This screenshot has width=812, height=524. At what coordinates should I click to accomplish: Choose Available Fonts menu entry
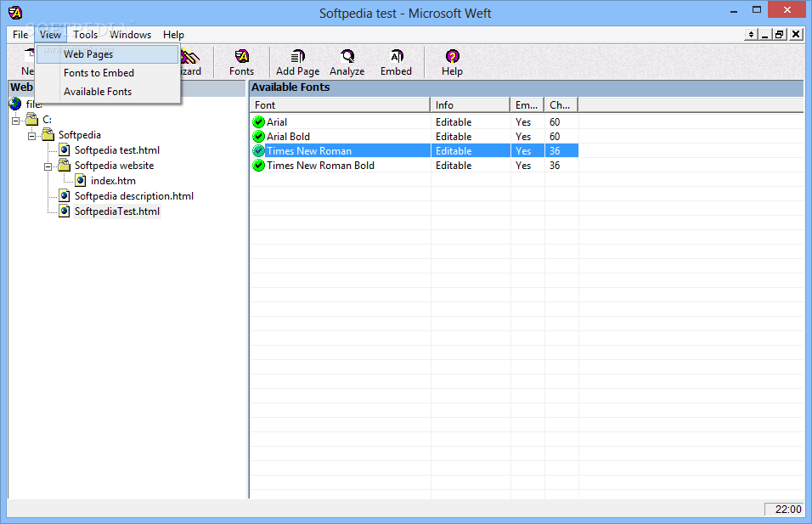pyautogui.click(x=107, y=92)
